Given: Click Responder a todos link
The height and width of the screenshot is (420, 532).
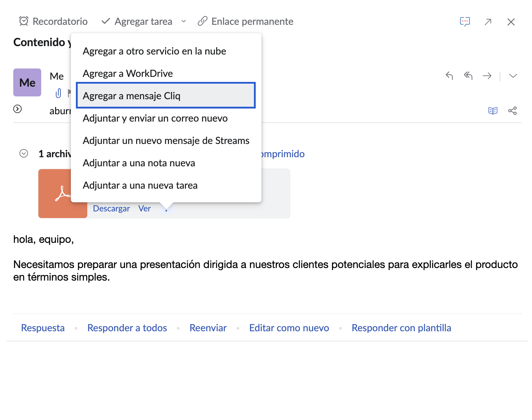Looking at the screenshot, I should pyautogui.click(x=127, y=328).
